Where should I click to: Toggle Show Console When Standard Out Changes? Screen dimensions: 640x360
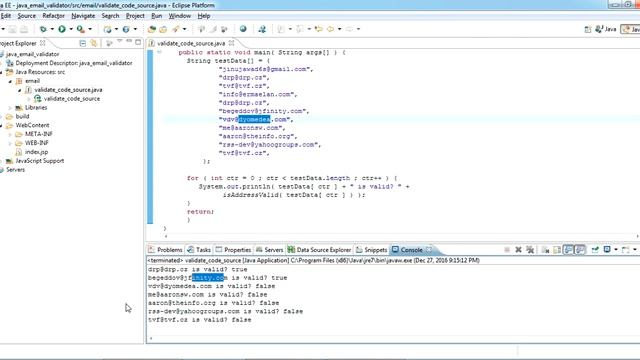[569, 249]
